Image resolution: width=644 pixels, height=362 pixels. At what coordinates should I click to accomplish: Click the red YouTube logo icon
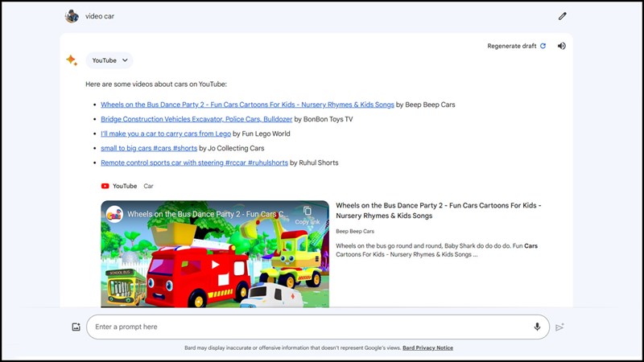105,186
